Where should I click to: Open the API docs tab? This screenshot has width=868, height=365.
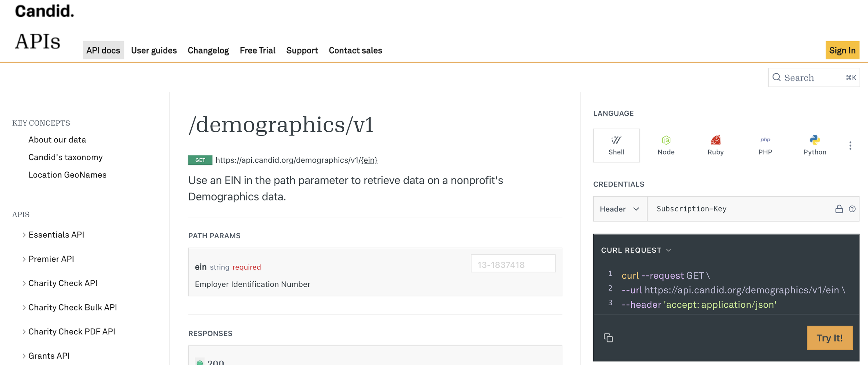(103, 50)
